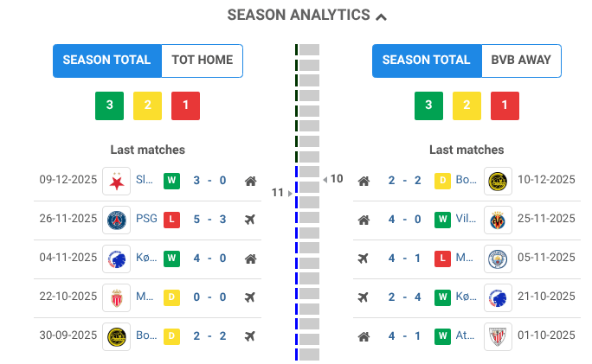Click Athletic Bilbao club crest
Viewport: 592px width, 364px height.
(x=498, y=336)
